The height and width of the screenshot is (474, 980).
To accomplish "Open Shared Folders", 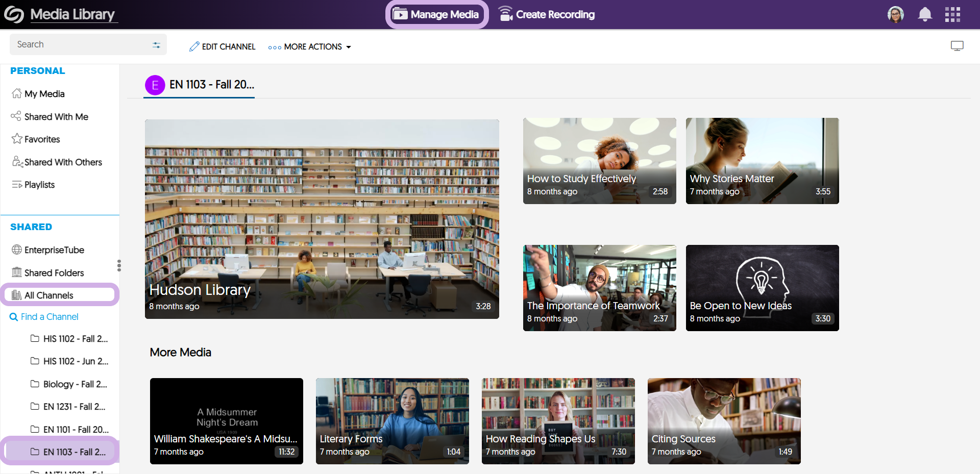I will [x=48, y=273].
